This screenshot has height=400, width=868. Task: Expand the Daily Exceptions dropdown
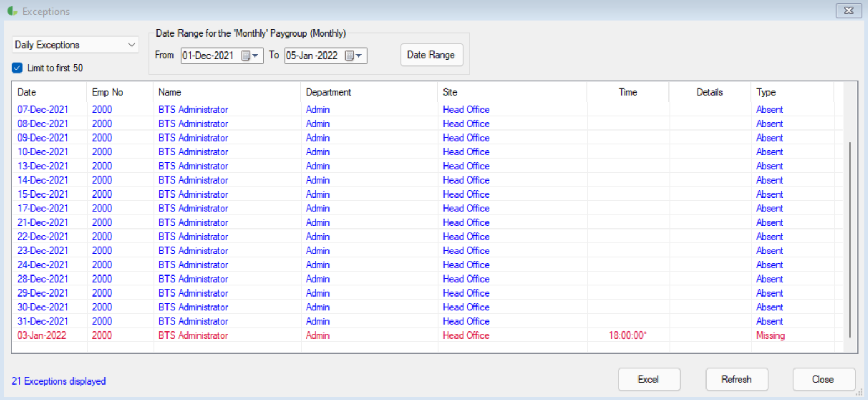pyautogui.click(x=132, y=45)
